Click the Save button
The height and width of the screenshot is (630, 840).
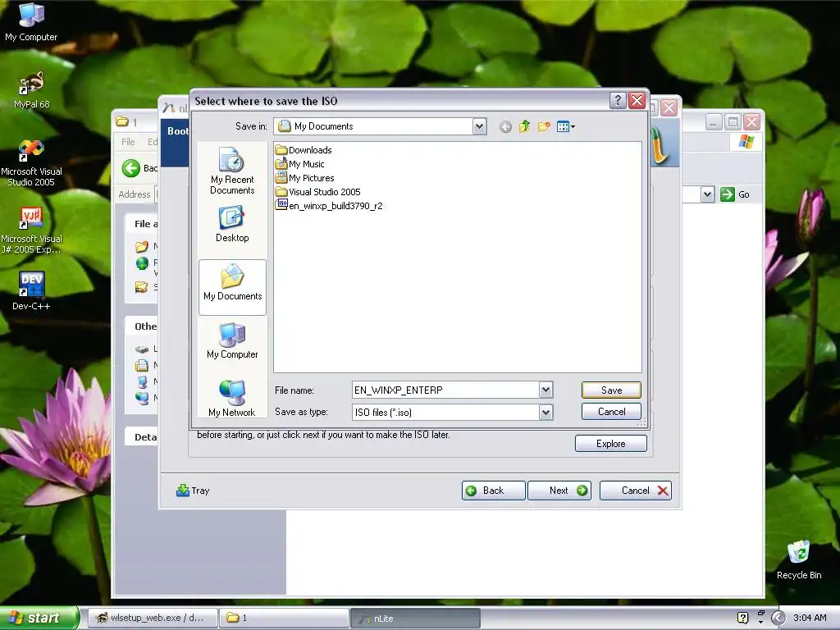(611, 390)
